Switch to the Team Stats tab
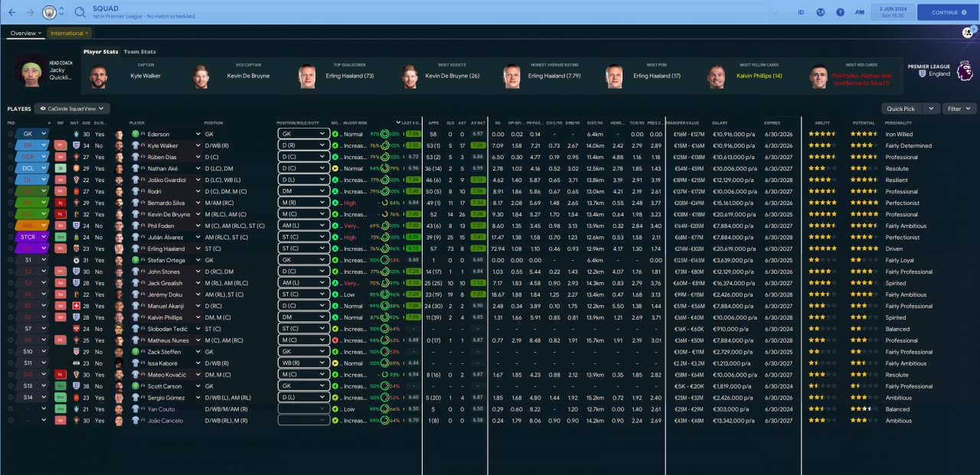Screen dimensions: 980x475 pyautogui.click(x=139, y=52)
